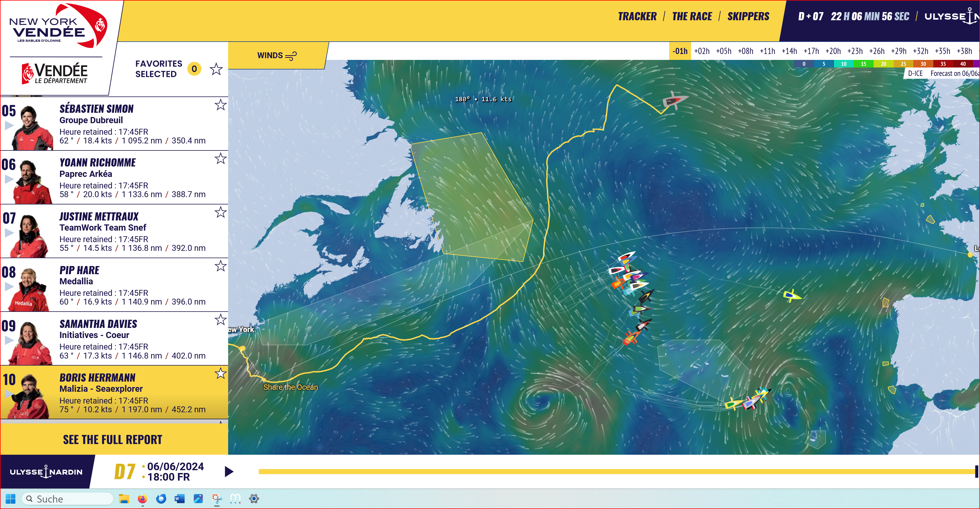Select the -01h forecast tab

tap(680, 51)
